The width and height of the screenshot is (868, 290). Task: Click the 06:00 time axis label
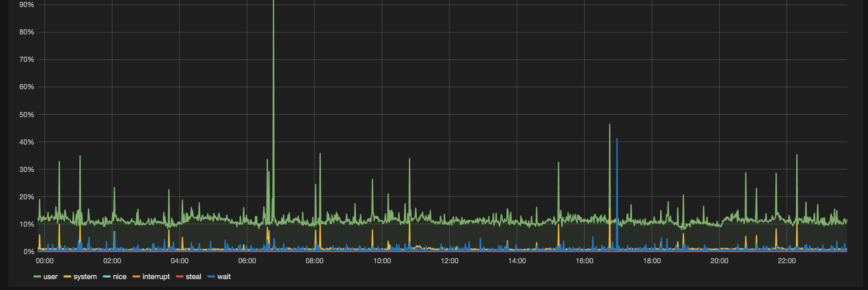click(247, 261)
